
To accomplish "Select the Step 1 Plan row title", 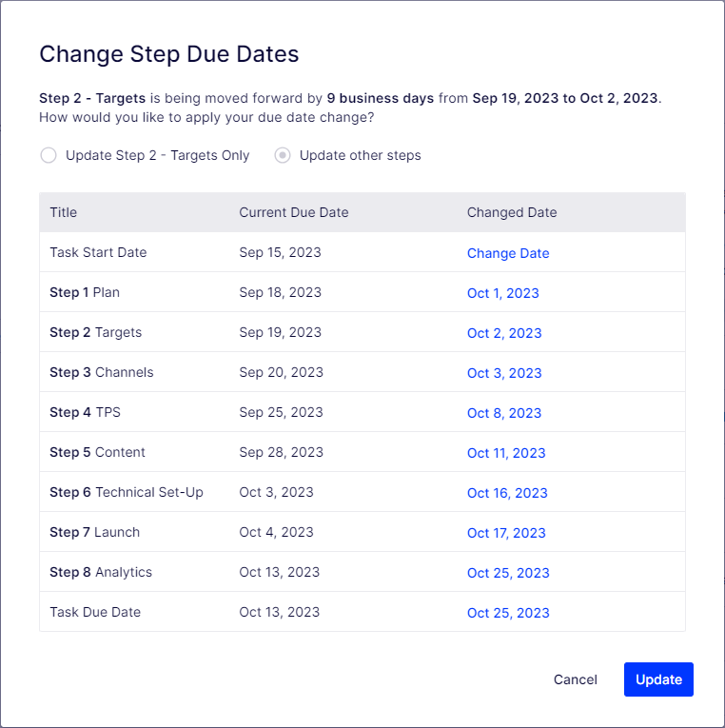I will 85,292.
